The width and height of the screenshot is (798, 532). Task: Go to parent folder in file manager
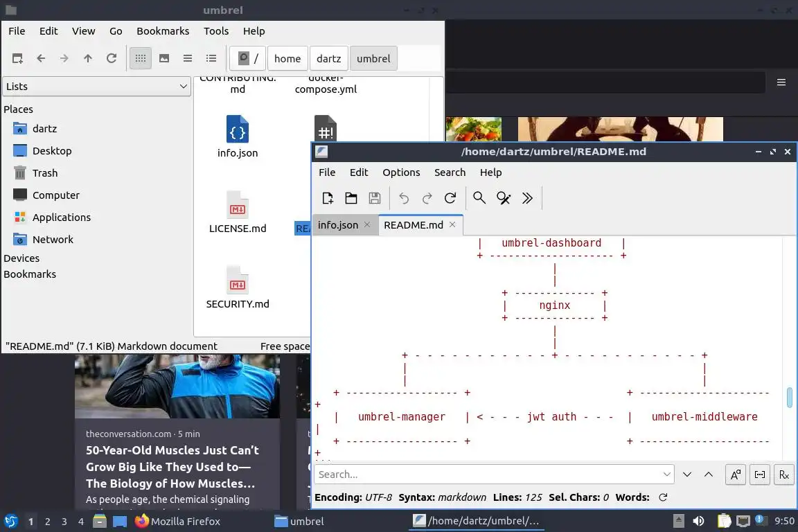tap(88, 59)
